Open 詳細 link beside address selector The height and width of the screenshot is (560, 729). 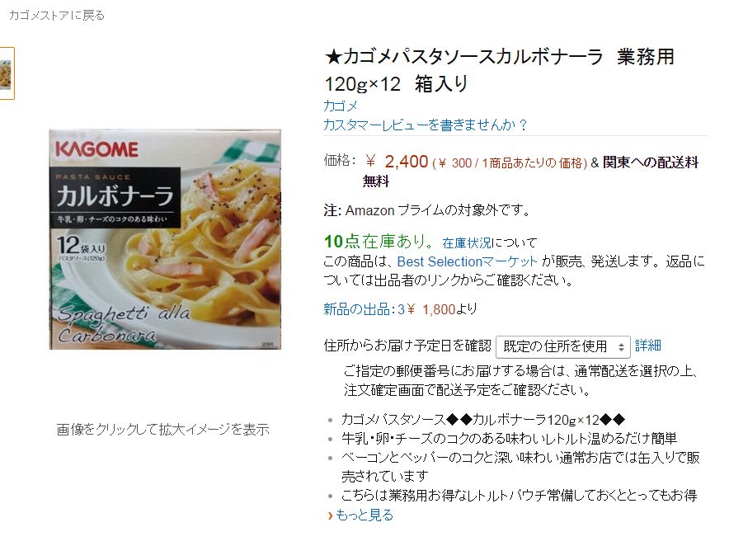pyautogui.click(x=648, y=346)
